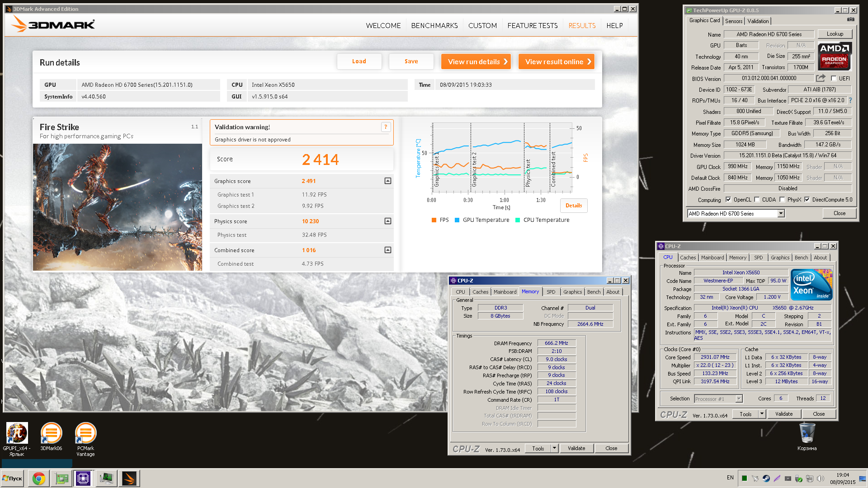This screenshot has width=868, height=488.
Task: Click the chart Details button
Action: (x=574, y=206)
